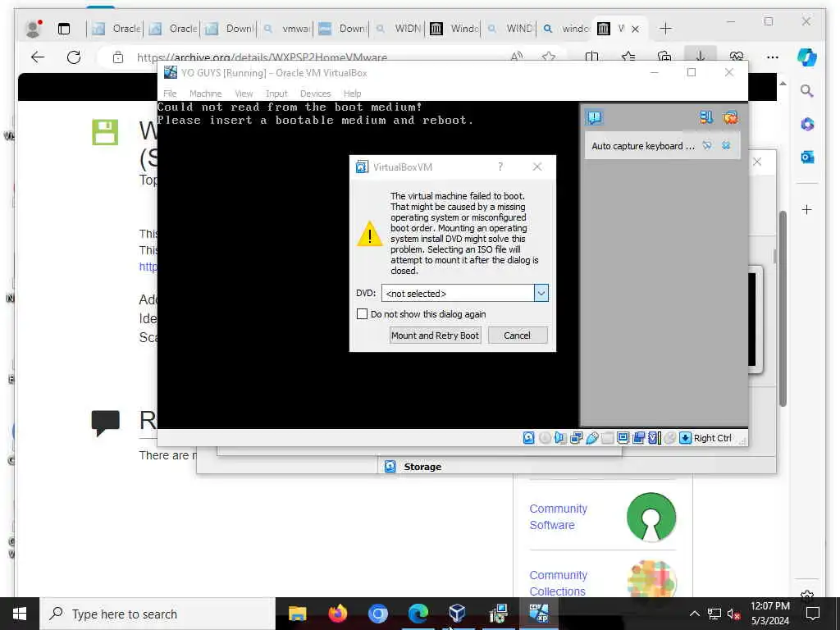Click the Edge address bar URL
The width and height of the screenshot is (840, 630).
click(262, 57)
